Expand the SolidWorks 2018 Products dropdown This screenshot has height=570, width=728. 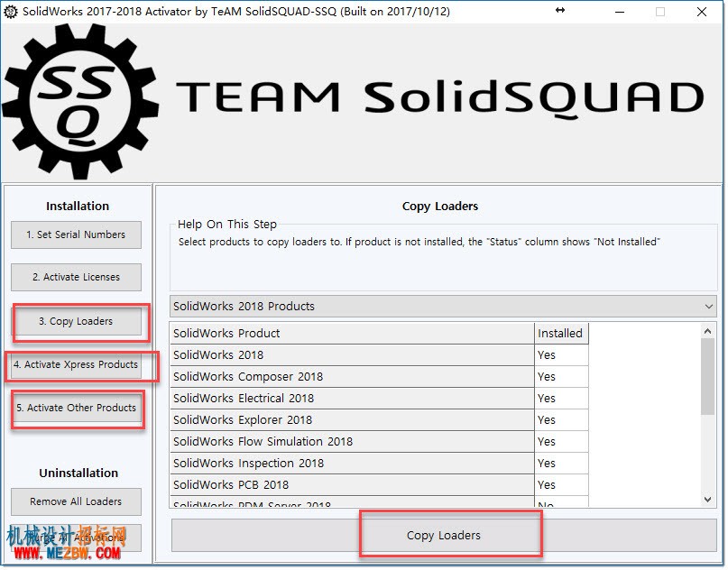(443, 307)
